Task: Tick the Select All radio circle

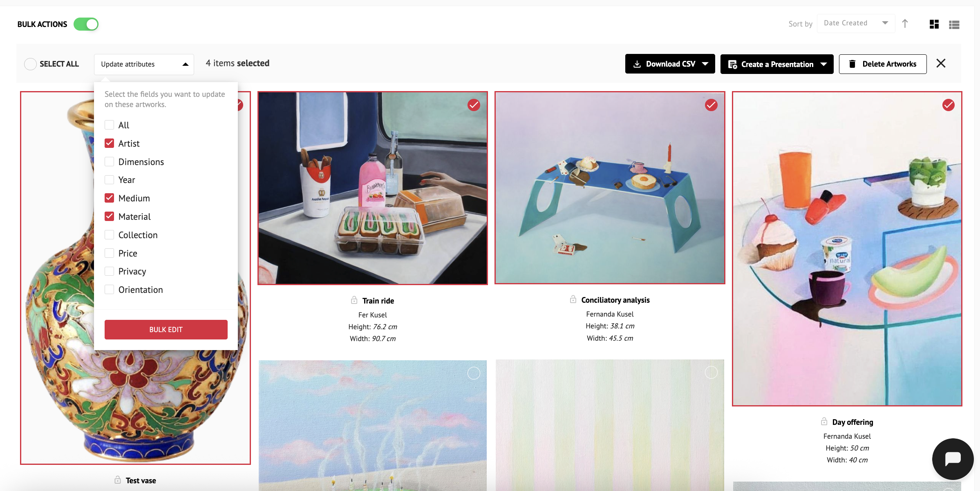Action: tap(30, 64)
